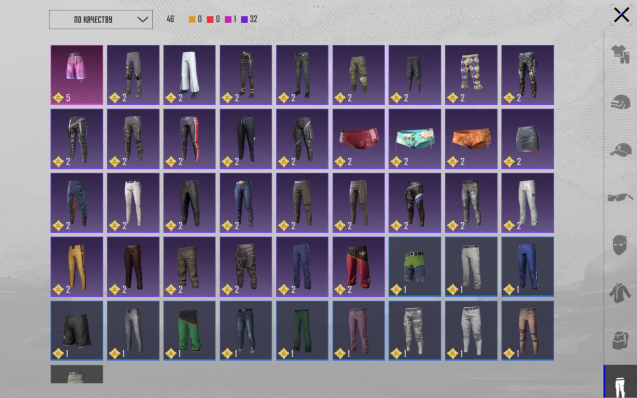Click the red rarity filter swatch
This screenshot has width=637, height=398.
(210, 19)
